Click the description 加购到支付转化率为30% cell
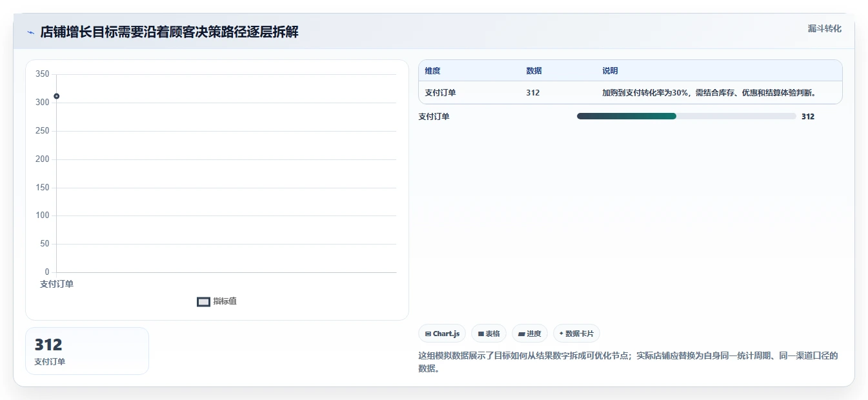This screenshot has height=400, width=868. [709, 93]
